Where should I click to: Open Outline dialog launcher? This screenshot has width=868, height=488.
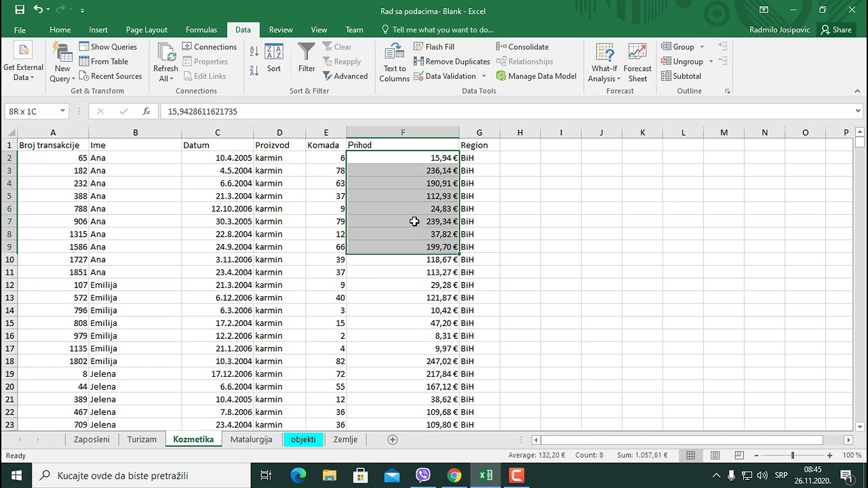click(x=728, y=91)
